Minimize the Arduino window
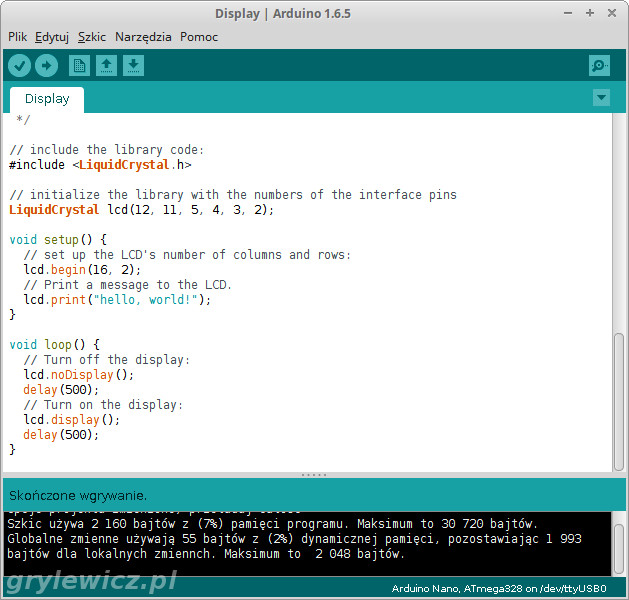The image size is (629, 600). tap(568, 13)
